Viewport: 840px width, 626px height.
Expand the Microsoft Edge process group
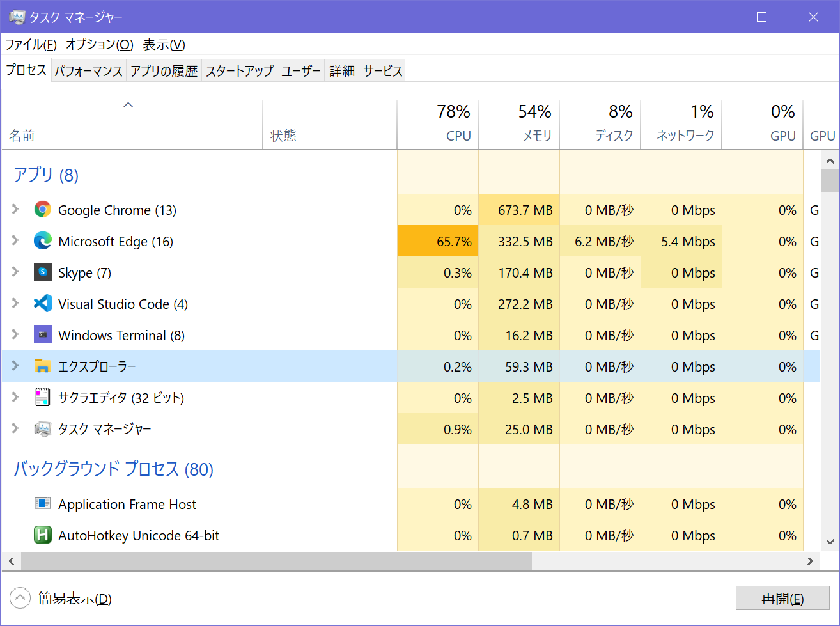tap(16, 241)
